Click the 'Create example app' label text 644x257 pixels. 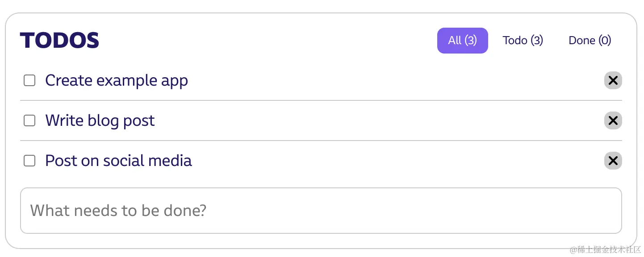117,81
